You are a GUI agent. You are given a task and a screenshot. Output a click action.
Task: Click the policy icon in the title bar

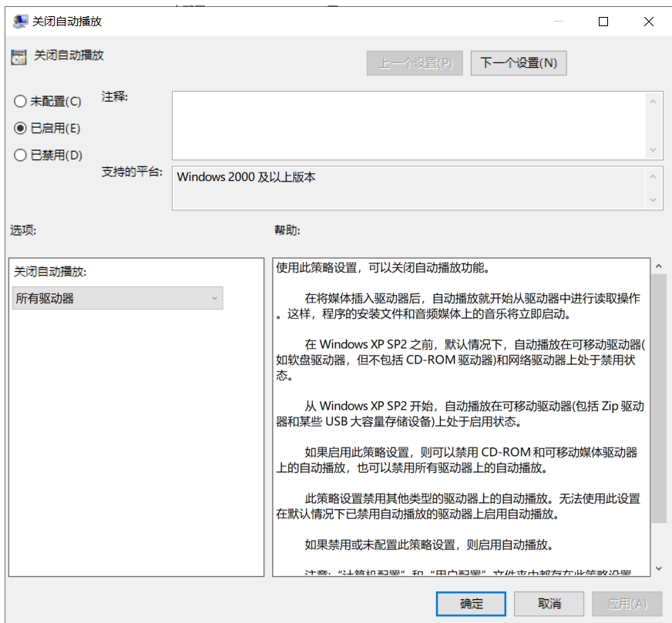point(20,22)
